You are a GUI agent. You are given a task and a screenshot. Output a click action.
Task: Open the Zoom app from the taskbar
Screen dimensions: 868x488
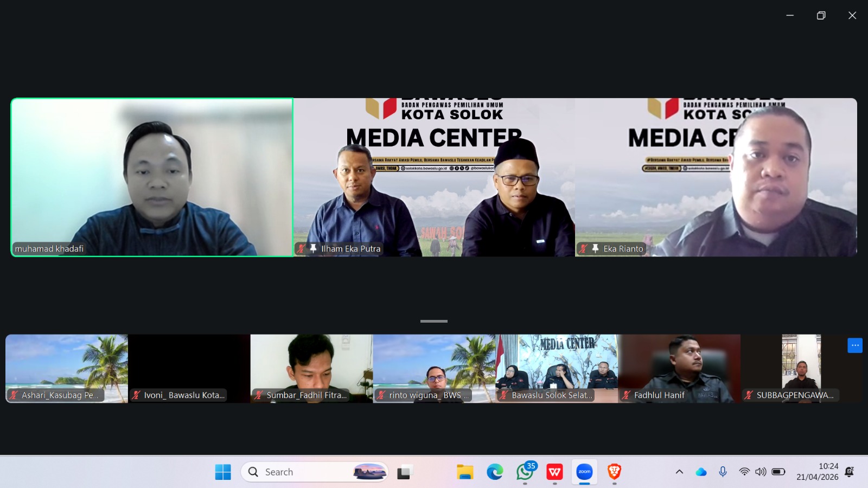[584, 471]
